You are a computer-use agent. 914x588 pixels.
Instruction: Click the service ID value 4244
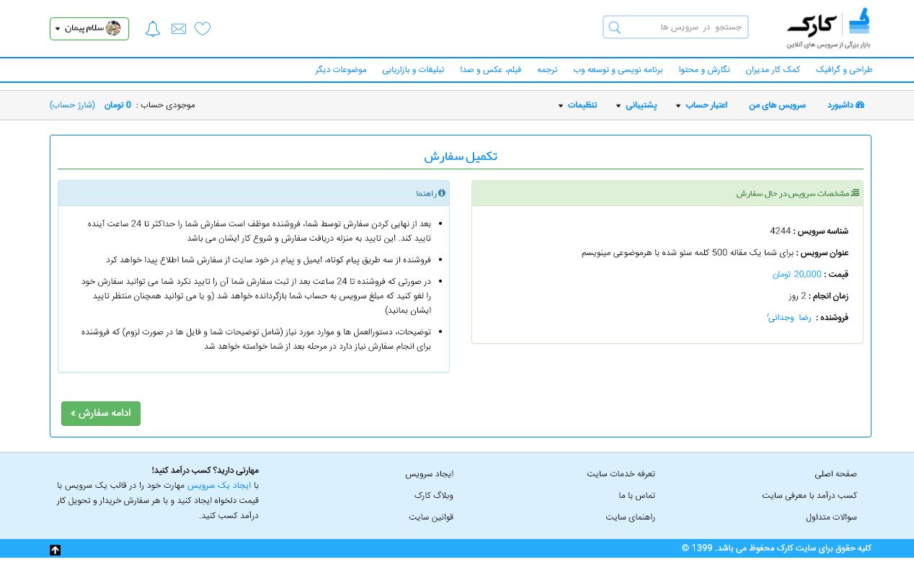[x=781, y=231]
